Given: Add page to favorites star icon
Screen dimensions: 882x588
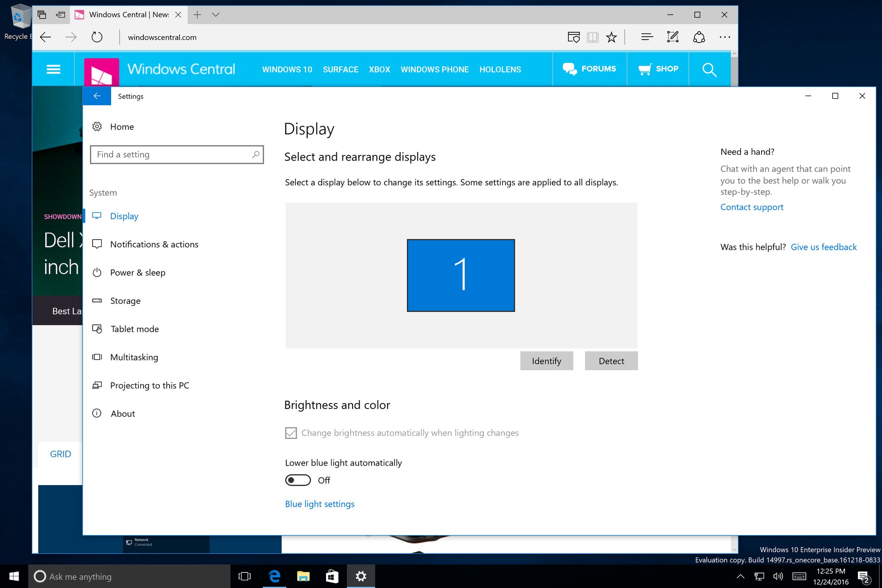Looking at the screenshot, I should pos(611,37).
